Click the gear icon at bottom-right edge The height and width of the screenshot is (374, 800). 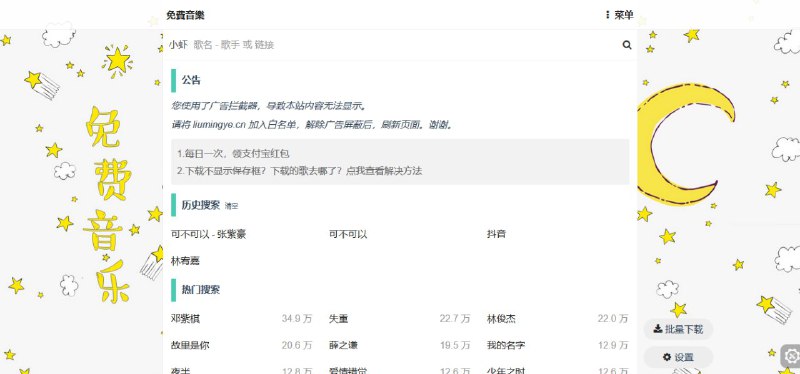point(791,356)
